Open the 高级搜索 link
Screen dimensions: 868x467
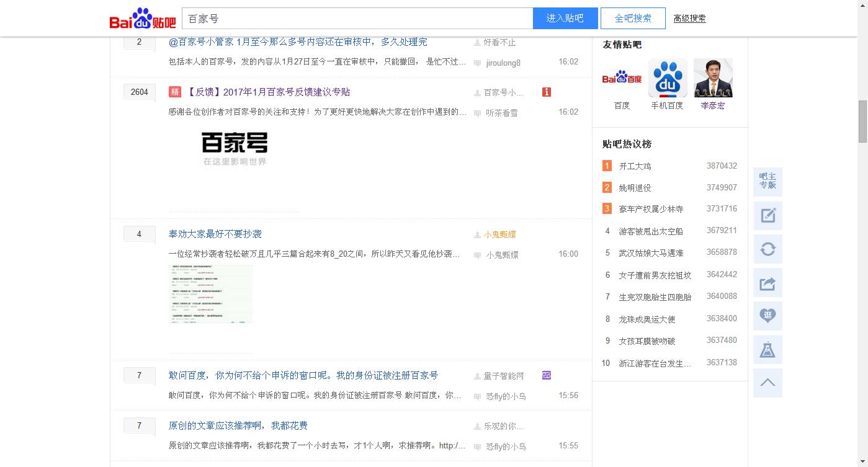point(689,19)
